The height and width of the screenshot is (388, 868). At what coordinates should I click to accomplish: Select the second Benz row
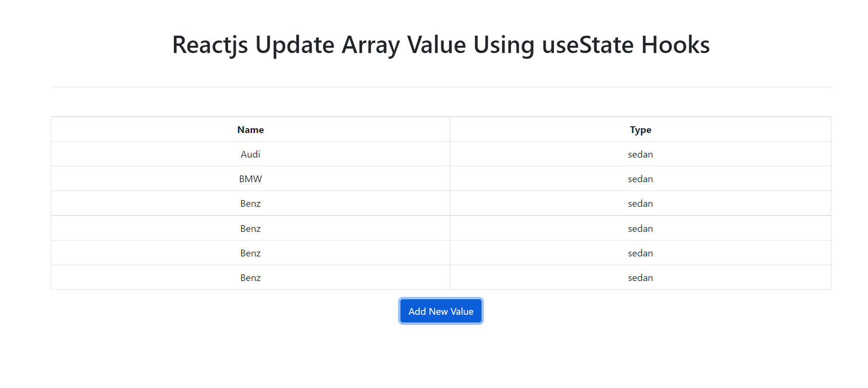pos(250,228)
